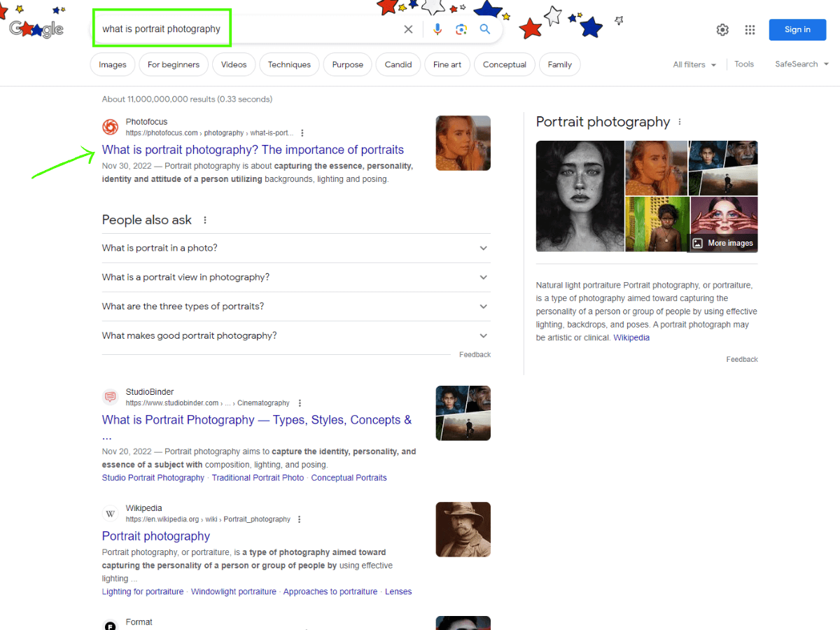The width and height of the screenshot is (840, 630).
Task: Clear the search box with X icon
Action: click(x=408, y=29)
